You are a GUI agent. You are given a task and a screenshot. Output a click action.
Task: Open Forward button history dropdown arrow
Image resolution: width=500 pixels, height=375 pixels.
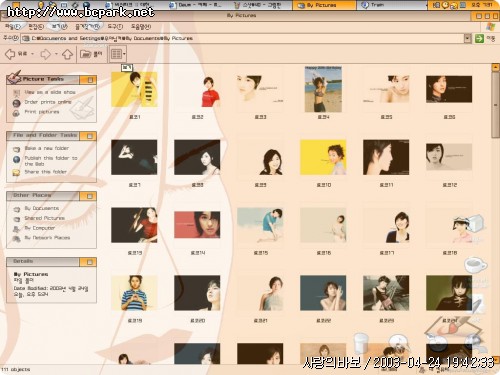tap(56, 54)
